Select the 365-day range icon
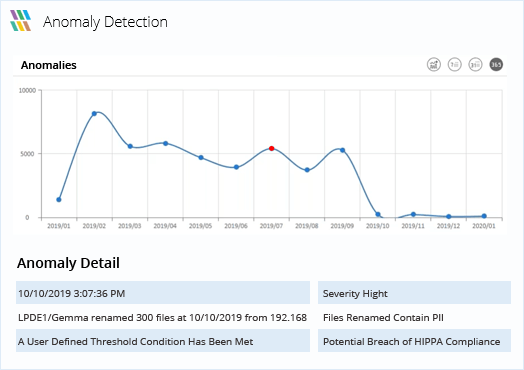 point(496,65)
